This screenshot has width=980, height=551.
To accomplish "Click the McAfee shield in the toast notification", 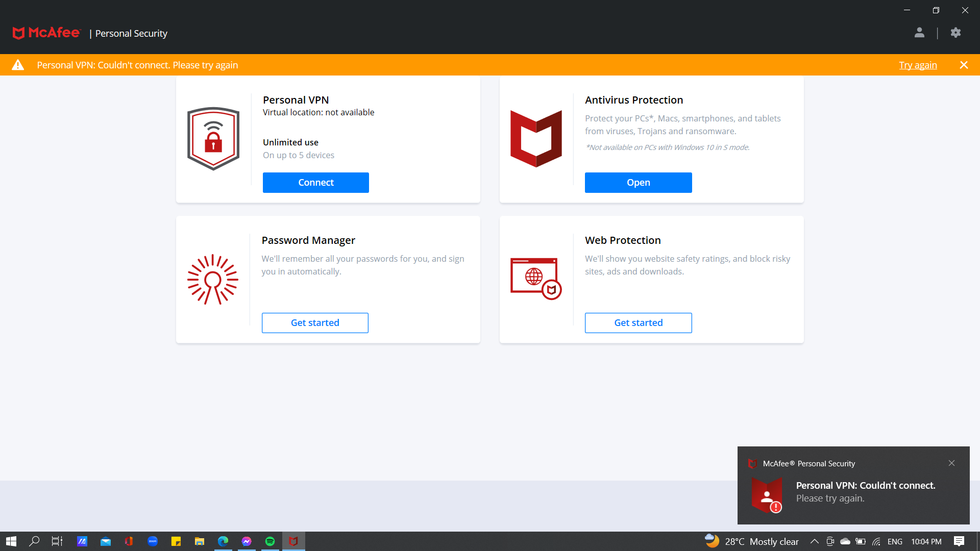I will pyautogui.click(x=767, y=495).
